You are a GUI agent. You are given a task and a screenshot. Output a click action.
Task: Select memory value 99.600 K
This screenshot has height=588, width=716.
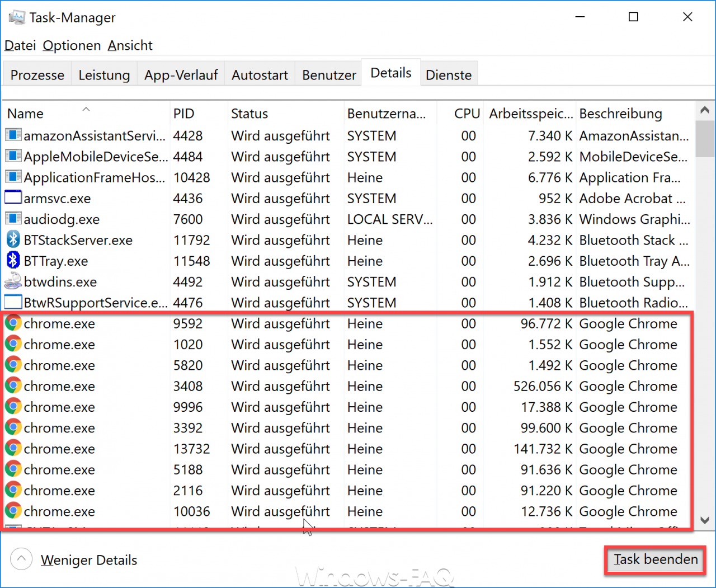coord(547,428)
